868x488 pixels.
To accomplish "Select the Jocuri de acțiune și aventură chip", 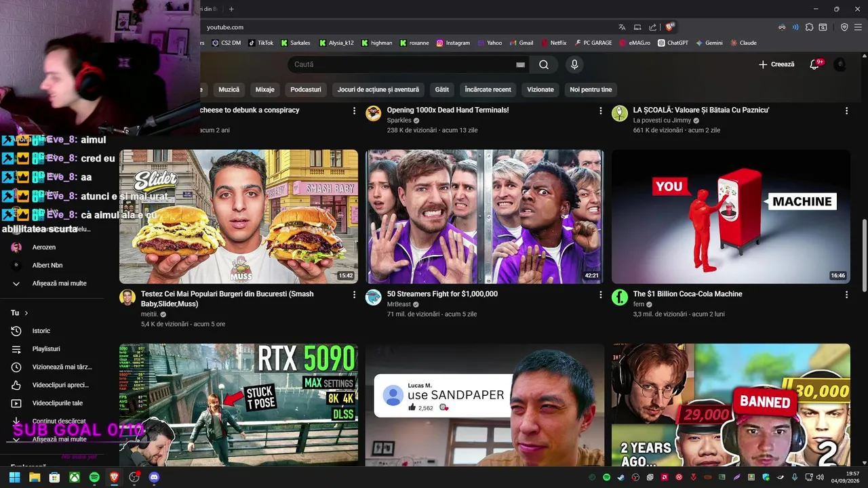I will pos(378,89).
